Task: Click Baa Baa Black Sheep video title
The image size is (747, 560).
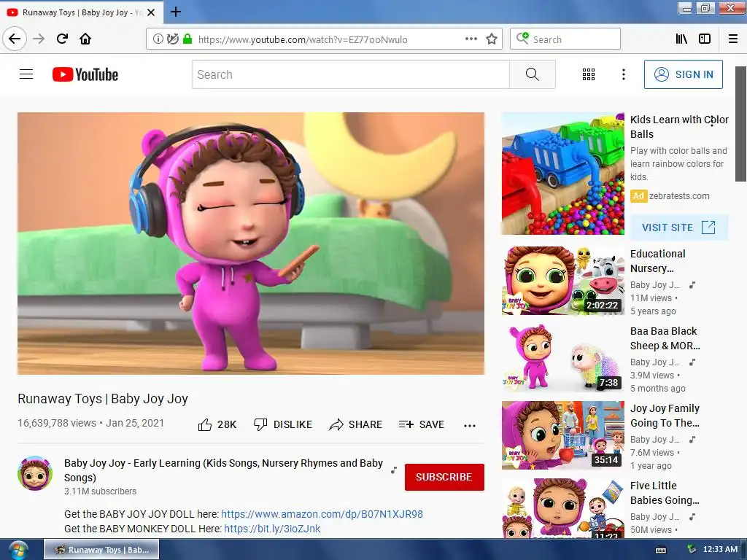Action: tap(665, 338)
